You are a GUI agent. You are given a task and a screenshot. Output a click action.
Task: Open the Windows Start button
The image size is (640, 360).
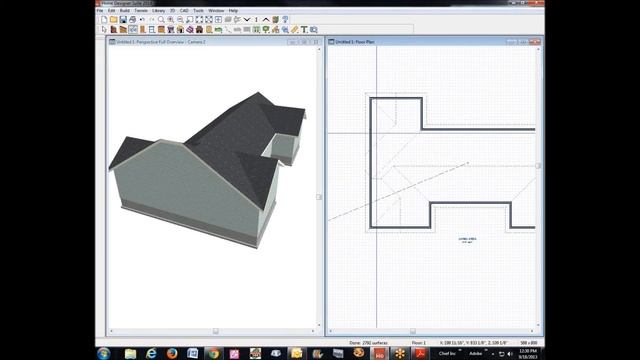[104, 353]
